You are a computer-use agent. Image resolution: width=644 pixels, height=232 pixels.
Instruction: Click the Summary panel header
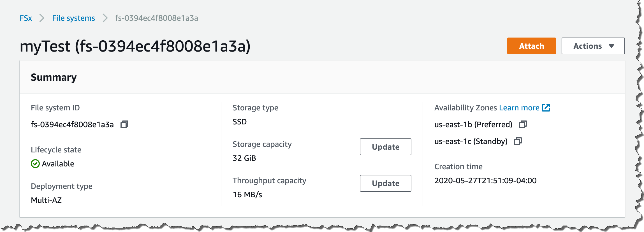pos(54,77)
